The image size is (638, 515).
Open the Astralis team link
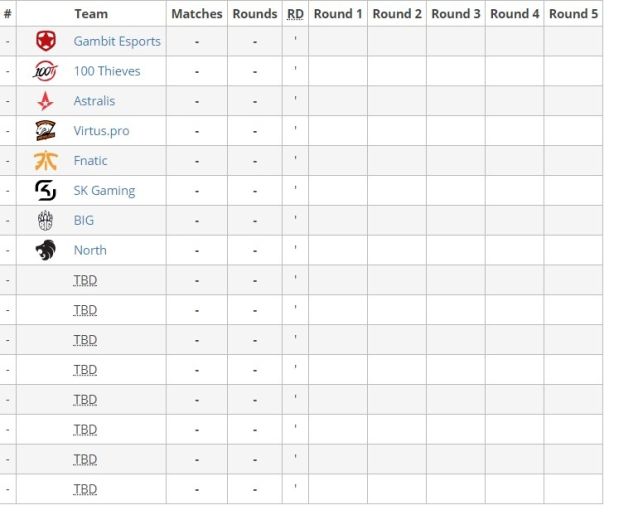tap(94, 101)
